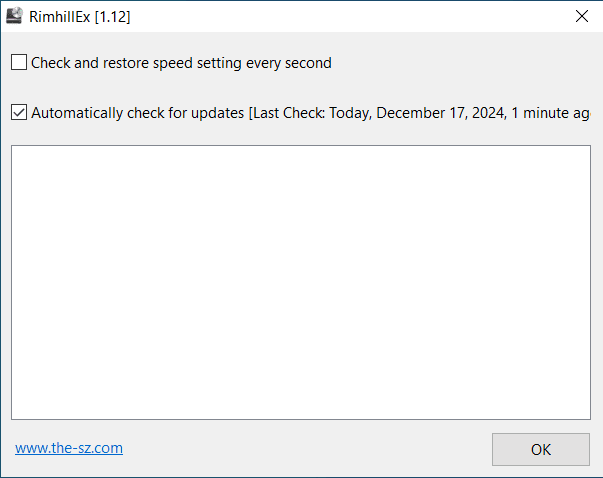This screenshot has width=603, height=478.
Task: Click the X button at top right
Action: point(581,16)
